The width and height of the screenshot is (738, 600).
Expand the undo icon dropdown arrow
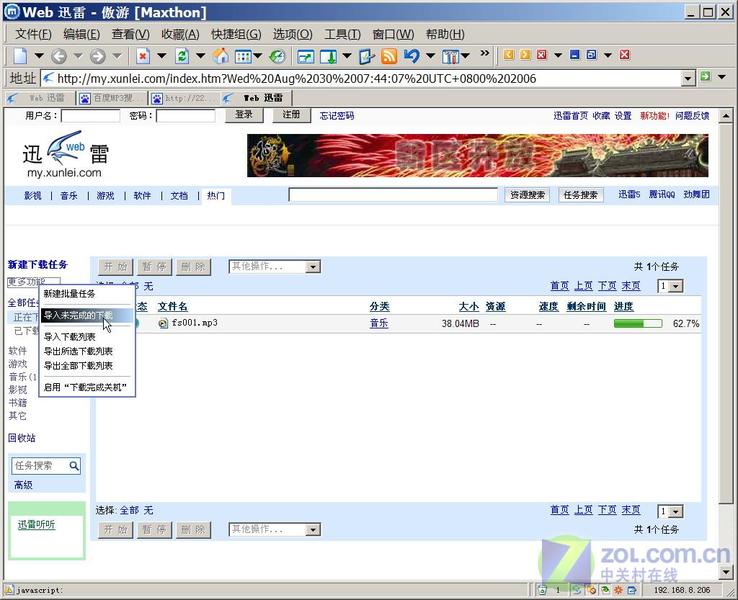pos(430,56)
